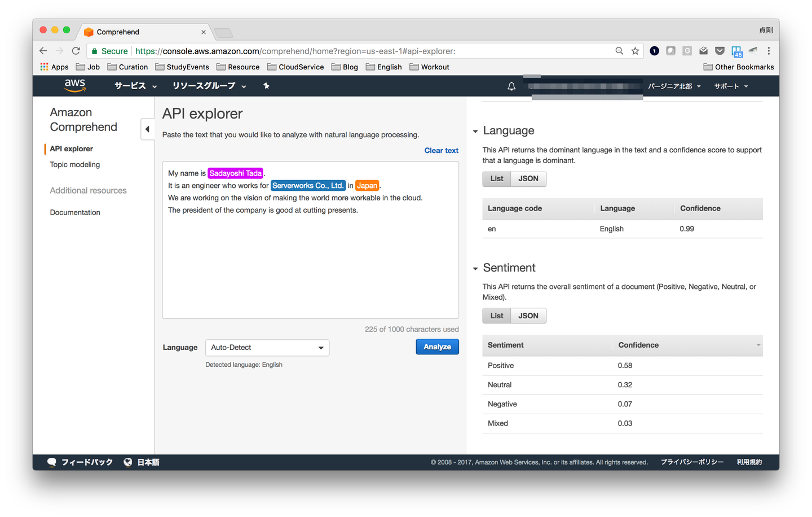Open the Auto-Detect language dropdown
The image size is (812, 517).
click(x=267, y=348)
